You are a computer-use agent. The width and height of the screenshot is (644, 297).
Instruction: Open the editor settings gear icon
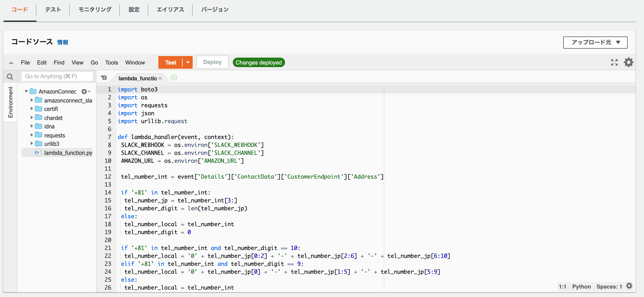(x=628, y=62)
